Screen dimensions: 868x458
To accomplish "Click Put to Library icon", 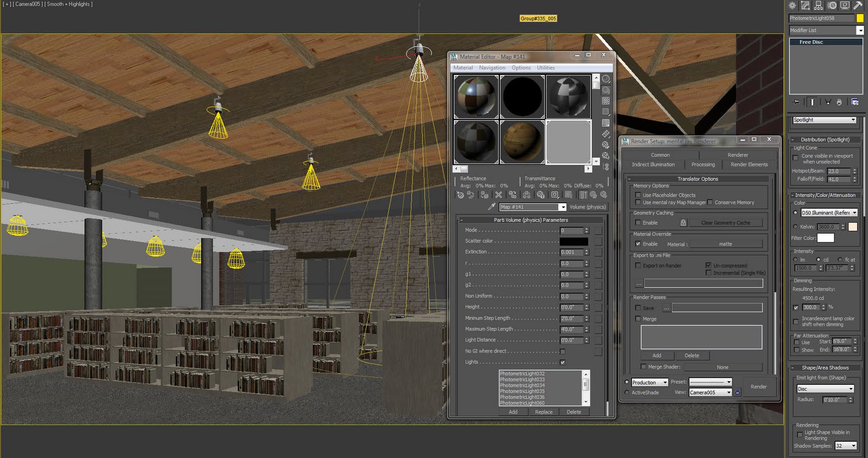I will pyautogui.click(x=540, y=195).
